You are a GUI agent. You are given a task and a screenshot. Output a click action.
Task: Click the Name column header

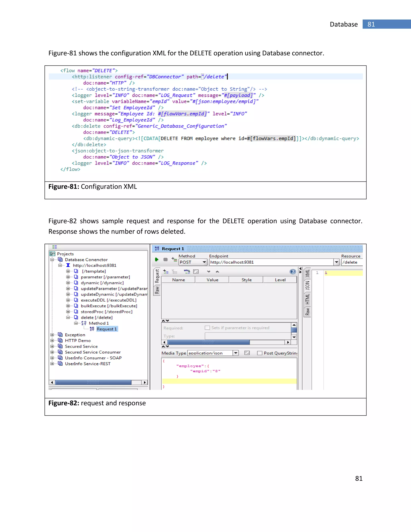(178, 280)
